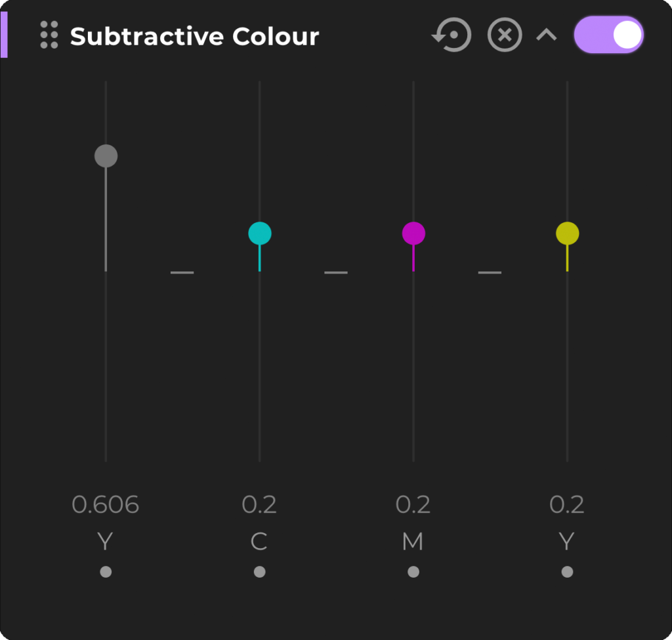The width and height of the screenshot is (672, 640).
Task: Click the 0.2 value under the M slider
Action: coord(413,505)
